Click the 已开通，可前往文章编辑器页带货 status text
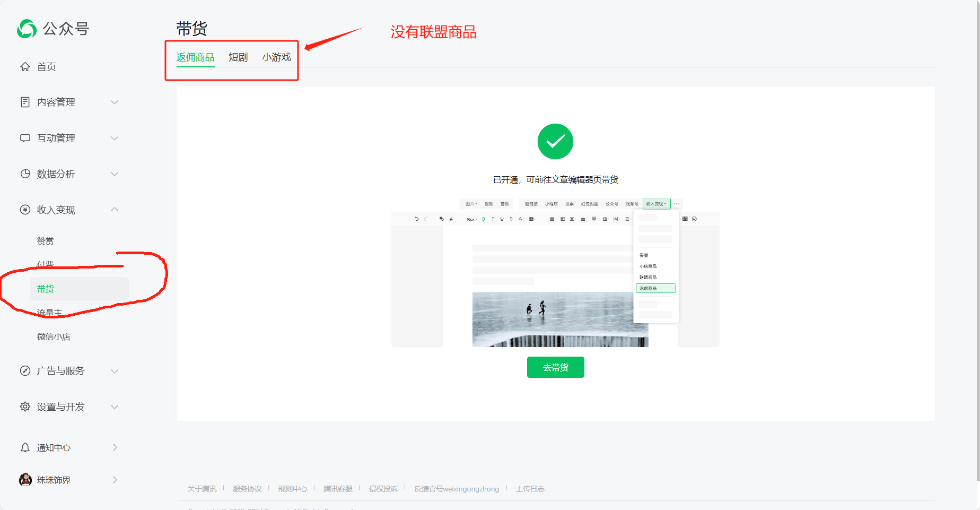Viewport: 980px width, 510px height. tap(556, 180)
